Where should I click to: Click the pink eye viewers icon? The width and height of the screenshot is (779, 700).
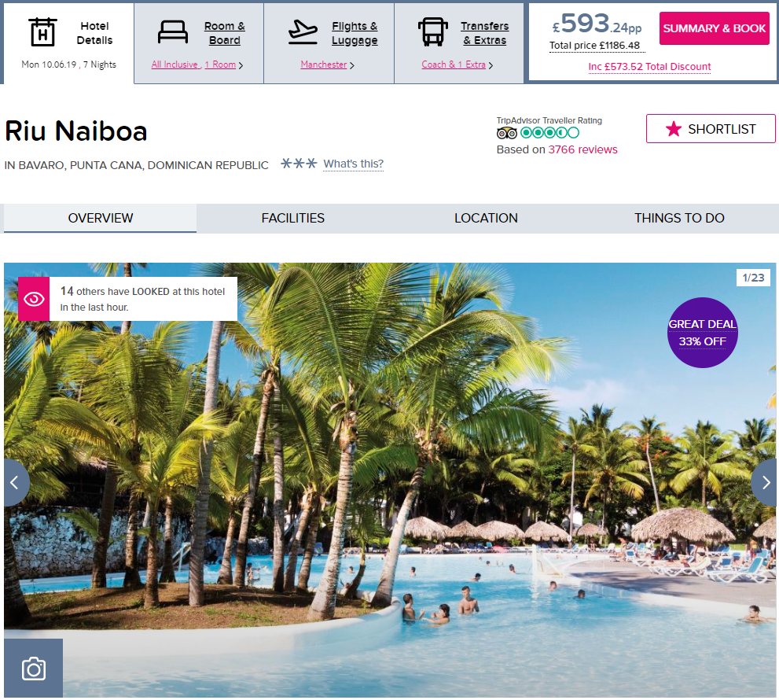pos(34,299)
